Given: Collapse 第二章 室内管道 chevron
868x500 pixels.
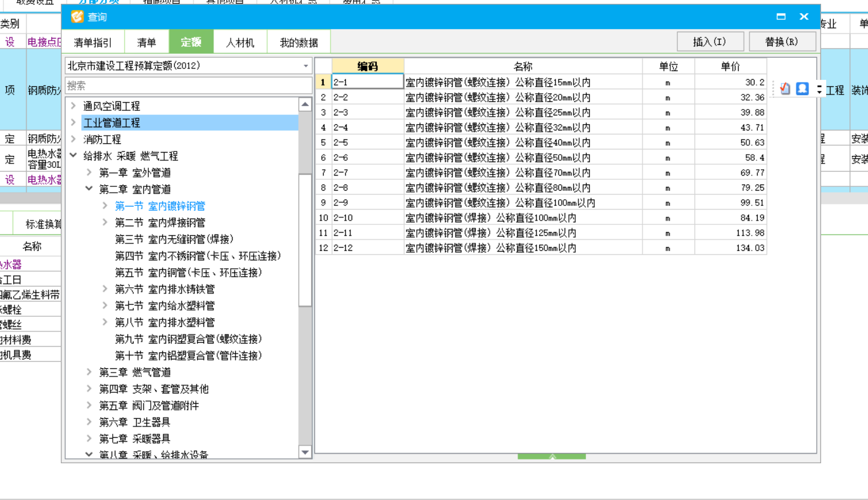Looking at the screenshot, I should (x=89, y=189).
